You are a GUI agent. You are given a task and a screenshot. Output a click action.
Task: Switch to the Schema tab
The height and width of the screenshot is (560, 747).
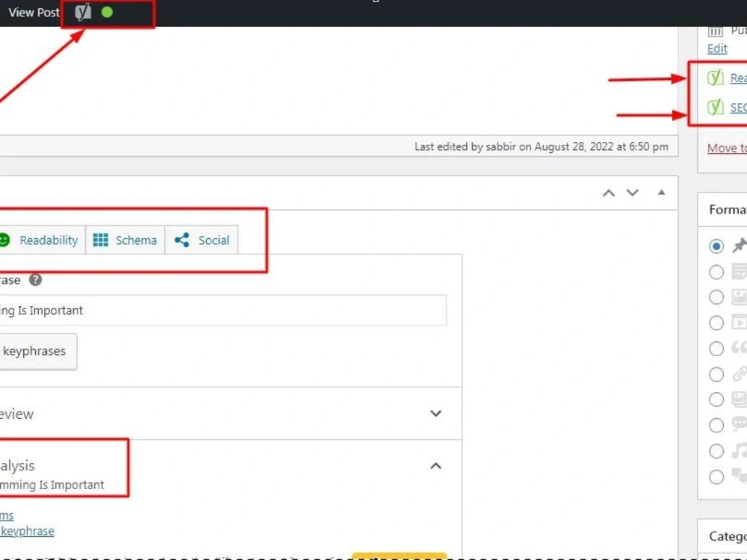click(125, 240)
